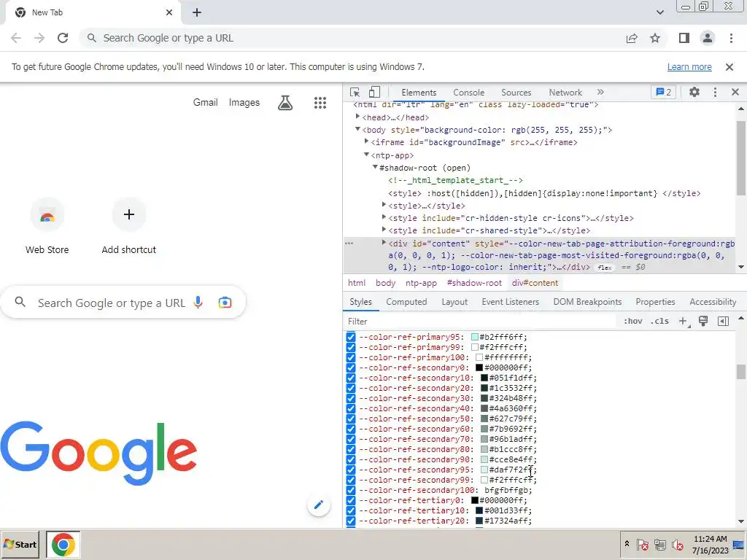Collapse the #shadow-root (open) node
The width and height of the screenshot is (747, 560).
coord(375,167)
